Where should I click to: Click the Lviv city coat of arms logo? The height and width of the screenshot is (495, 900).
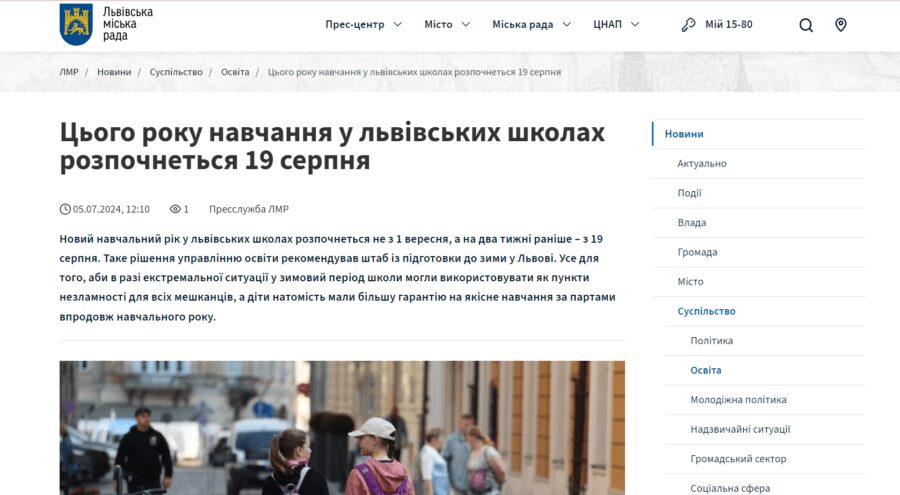(x=76, y=25)
